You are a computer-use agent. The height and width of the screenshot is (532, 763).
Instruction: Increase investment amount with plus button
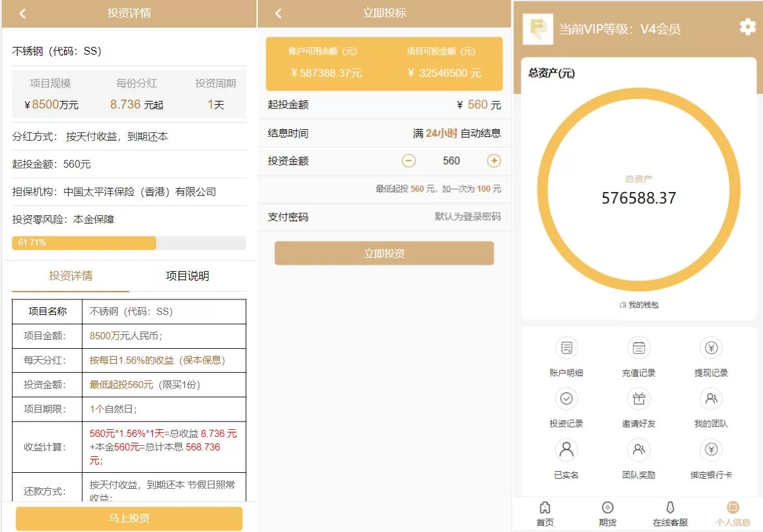494,161
